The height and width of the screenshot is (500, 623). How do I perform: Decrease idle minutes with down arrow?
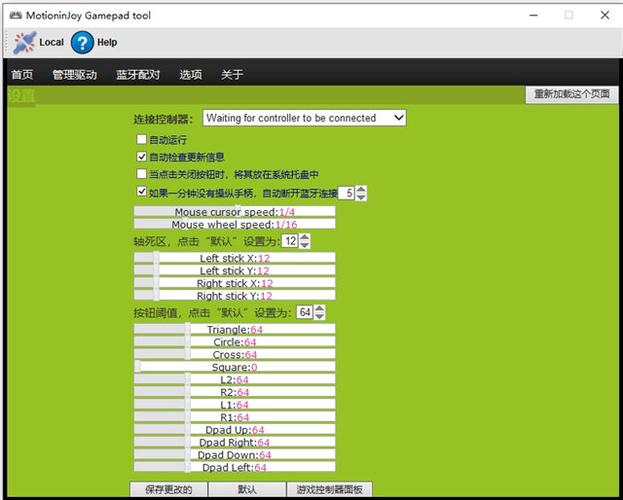[x=361, y=197]
